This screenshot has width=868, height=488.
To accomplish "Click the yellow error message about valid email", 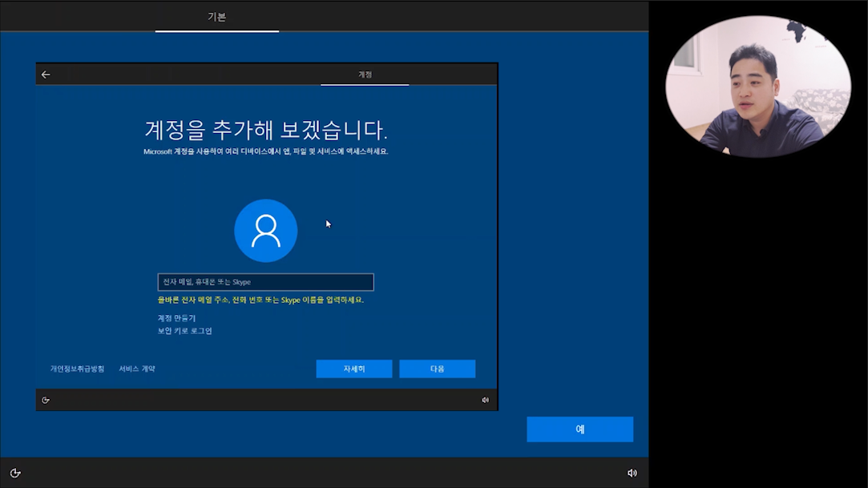I will tap(260, 300).
